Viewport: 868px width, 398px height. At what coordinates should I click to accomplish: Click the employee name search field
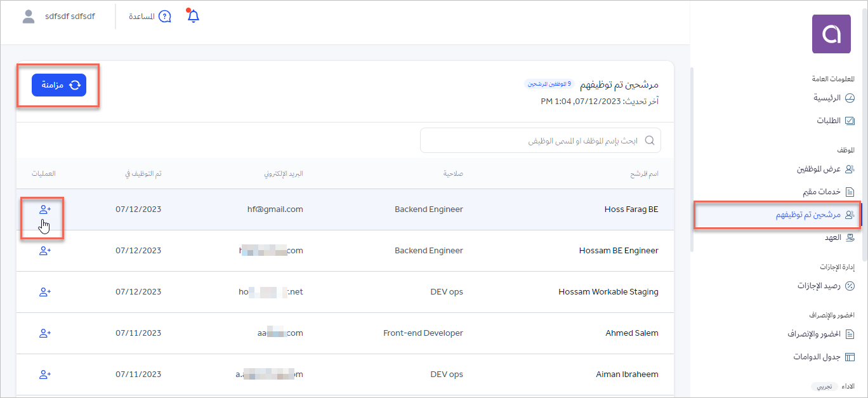coord(539,141)
